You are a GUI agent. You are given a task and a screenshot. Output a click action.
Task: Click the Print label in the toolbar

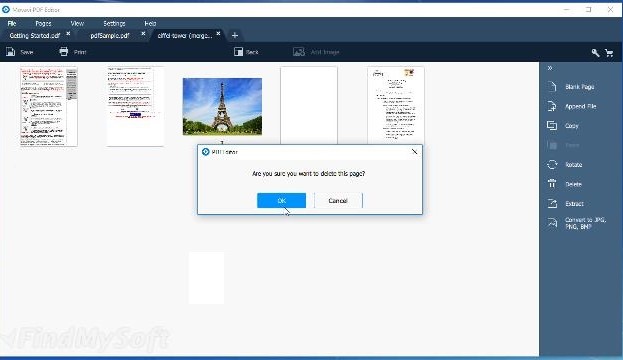tap(80, 52)
